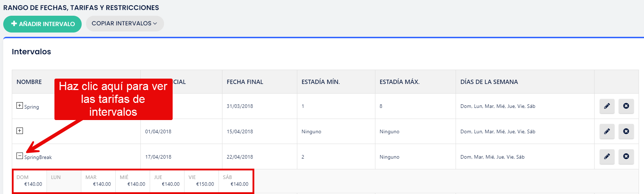
Task: Open the Copiar Intervalos dropdown
Action: [125, 24]
